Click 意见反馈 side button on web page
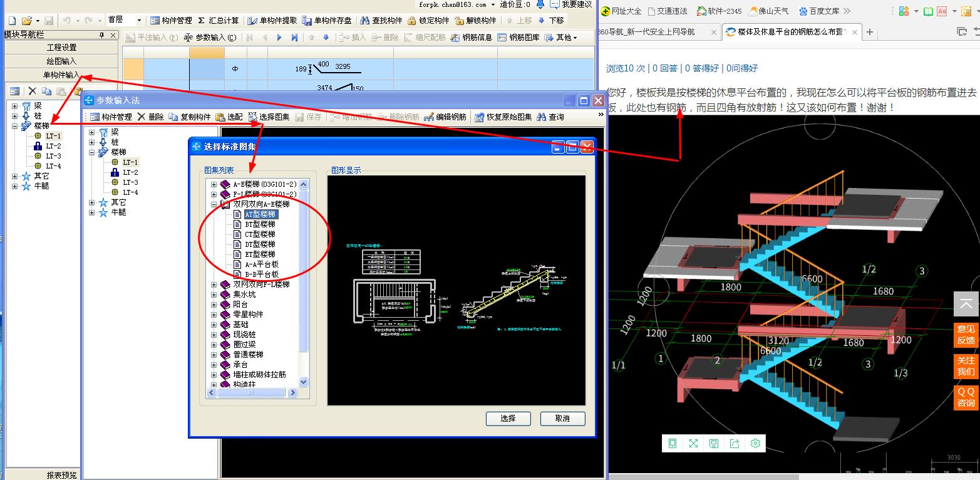 point(966,335)
